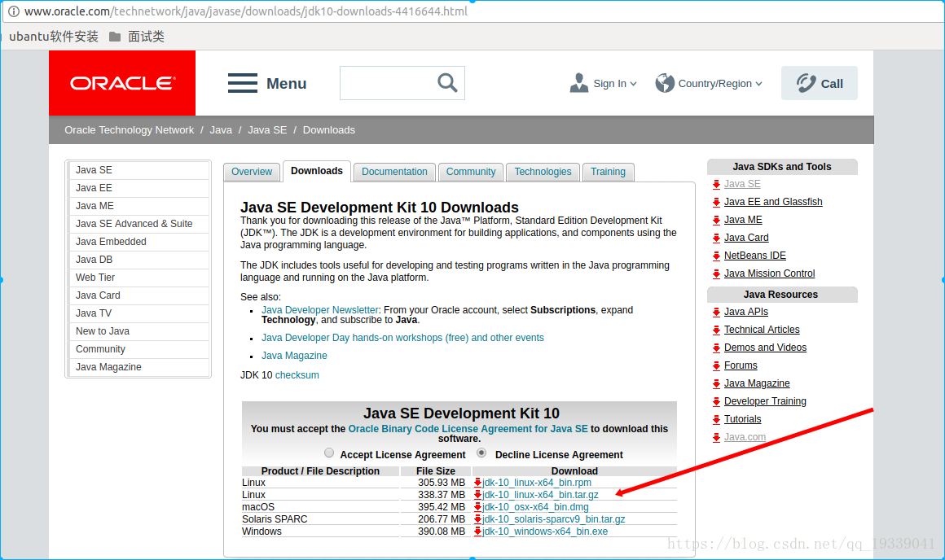The height and width of the screenshot is (560, 945).
Task: Open the ubantu软件安装 bookmark
Action: [x=54, y=37]
